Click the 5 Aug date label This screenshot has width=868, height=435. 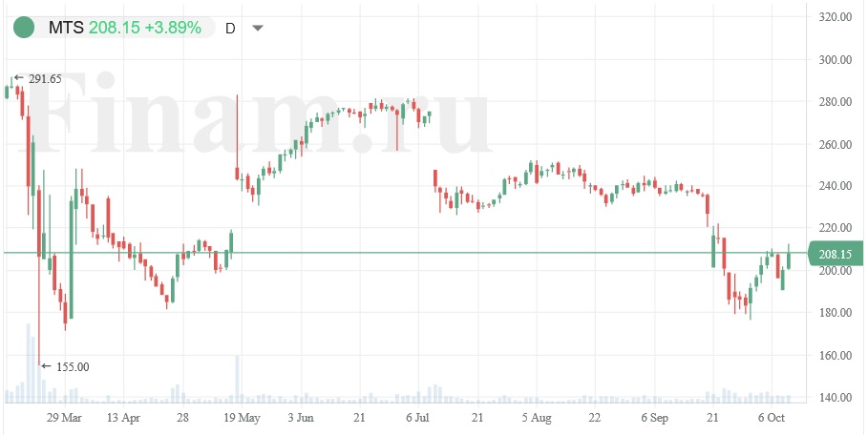[536, 418]
